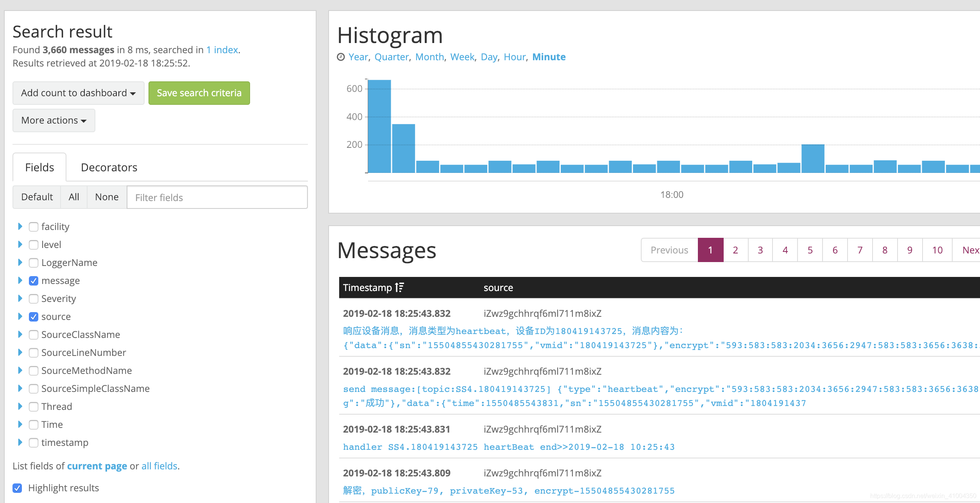Toggle the Highlight results checkbox
This screenshot has width=980, height=503.
tap(17, 488)
